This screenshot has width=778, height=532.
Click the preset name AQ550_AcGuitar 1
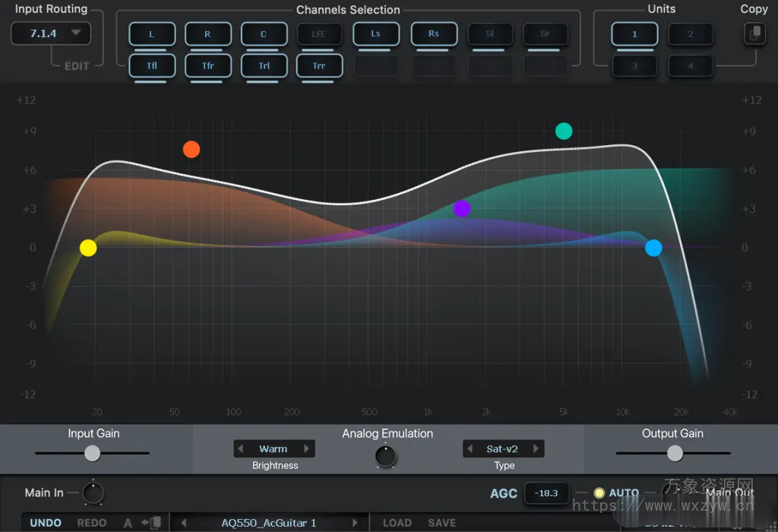270,523
